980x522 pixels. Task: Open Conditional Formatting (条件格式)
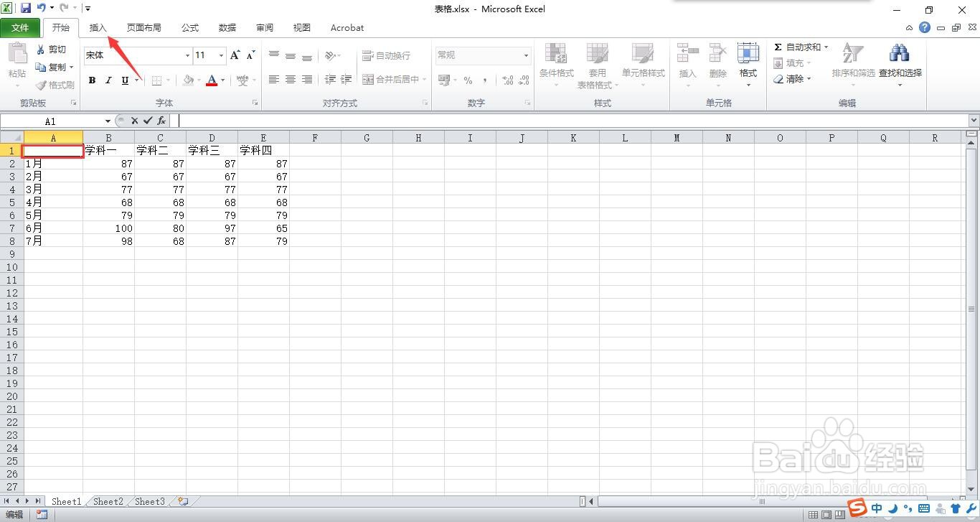(557, 65)
